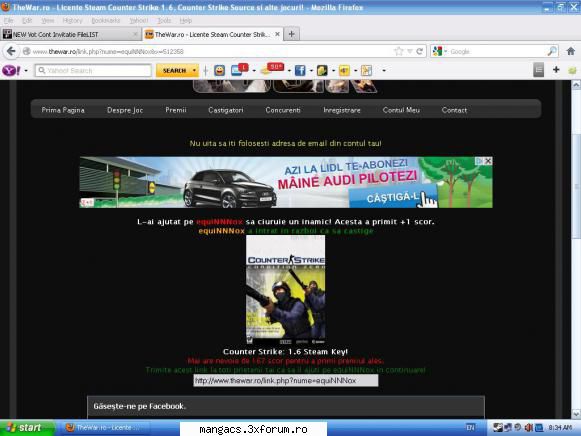Open the Castigatori page
This screenshot has height=436, width=581.
click(x=226, y=110)
